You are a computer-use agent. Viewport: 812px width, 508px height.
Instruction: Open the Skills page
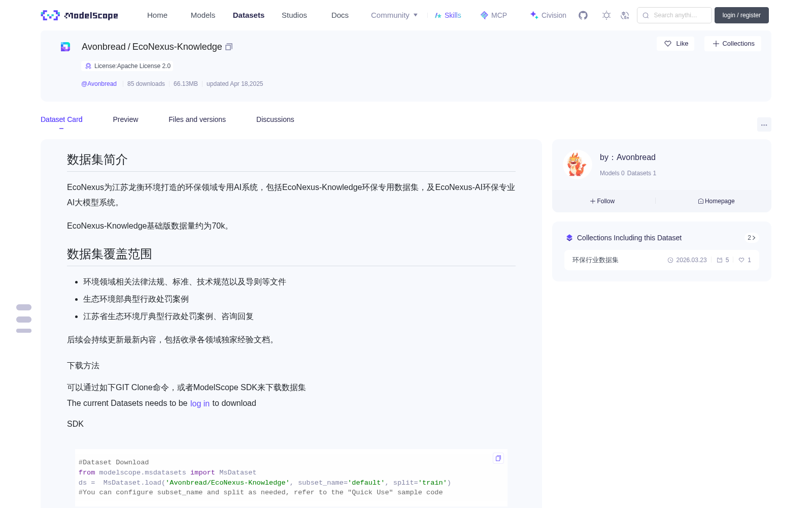[448, 15]
